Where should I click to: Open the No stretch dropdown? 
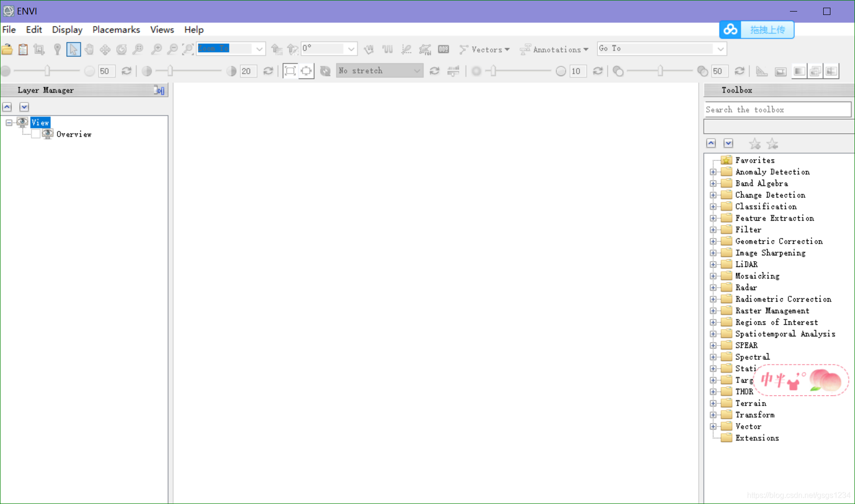tap(417, 71)
